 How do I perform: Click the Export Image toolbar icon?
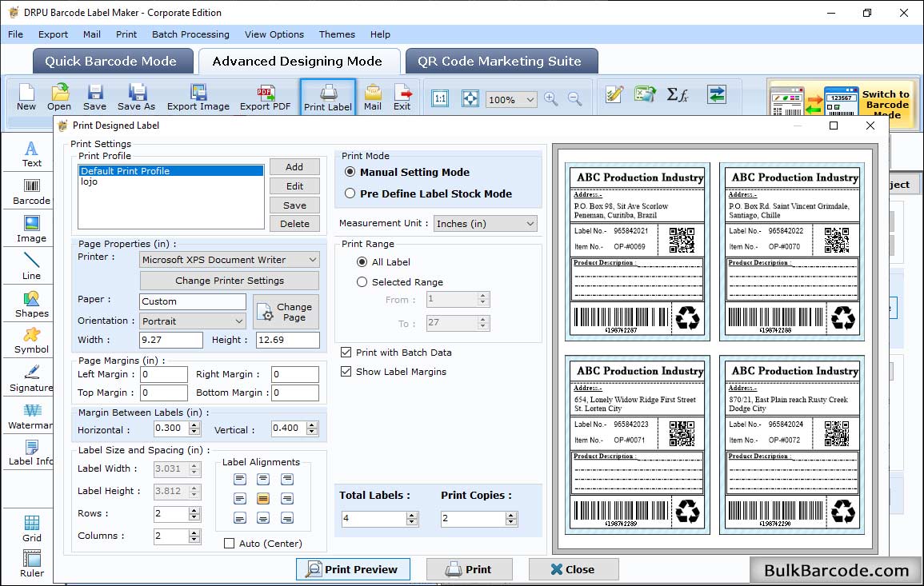[198, 97]
